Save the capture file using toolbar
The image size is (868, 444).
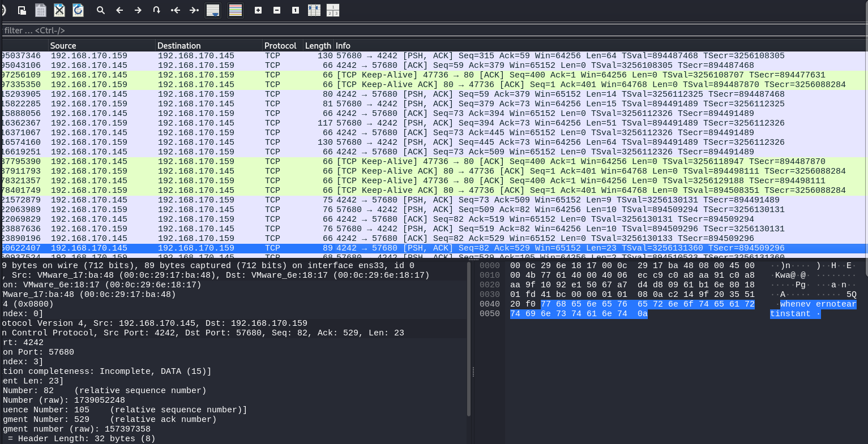pos(41,10)
